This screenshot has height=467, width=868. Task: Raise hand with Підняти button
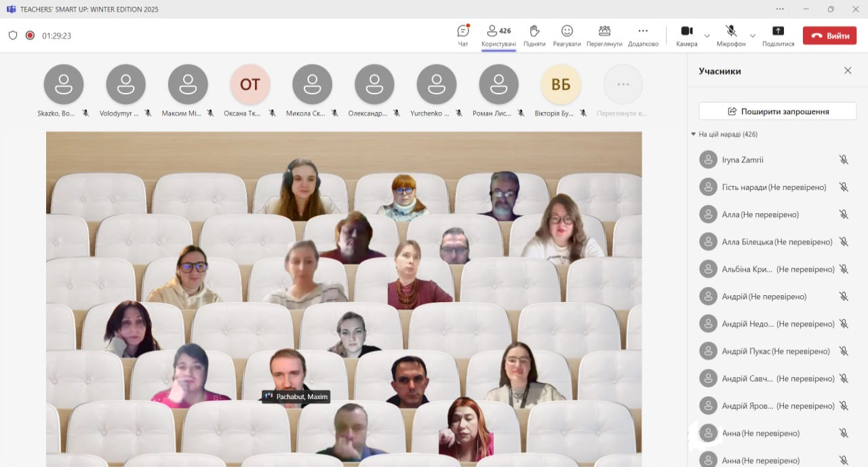534,35
